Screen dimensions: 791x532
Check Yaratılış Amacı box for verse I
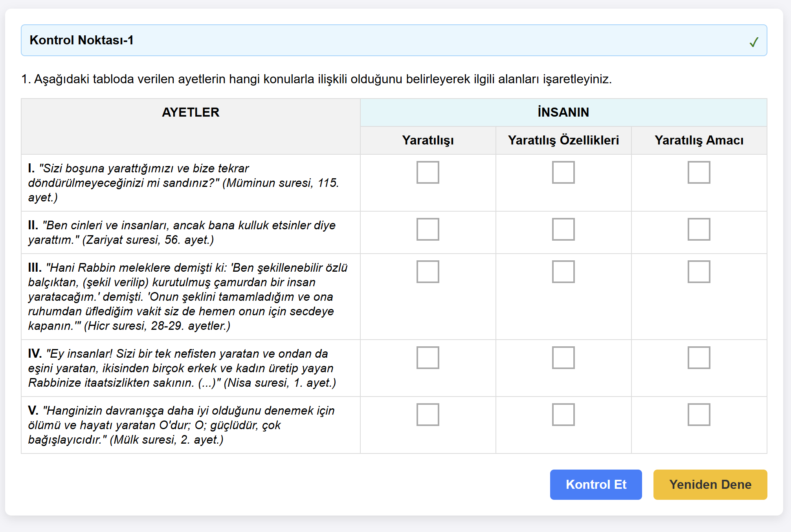(699, 172)
